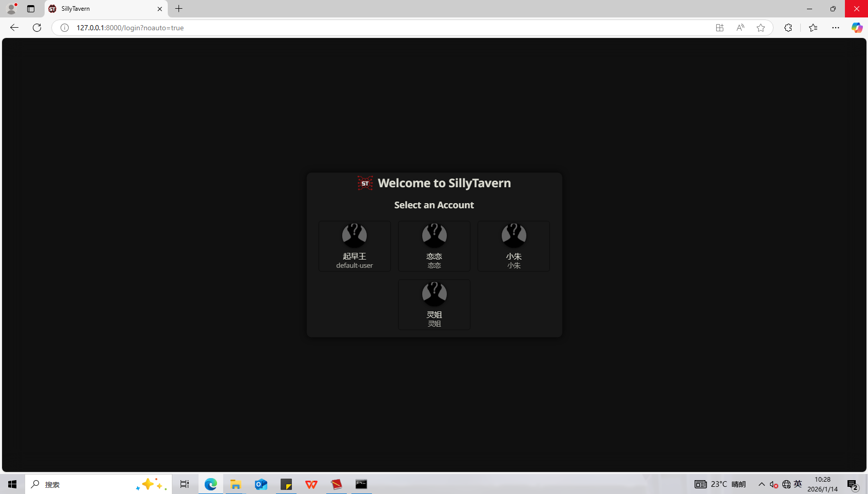Close the SillyTavern tab
868x494 pixels.
pos(160,9)
